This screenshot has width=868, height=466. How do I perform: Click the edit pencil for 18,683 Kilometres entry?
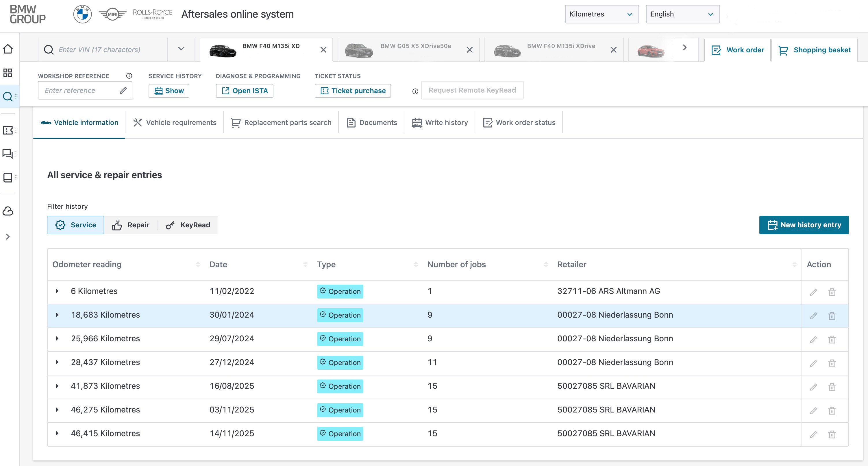tap(813, 316)
